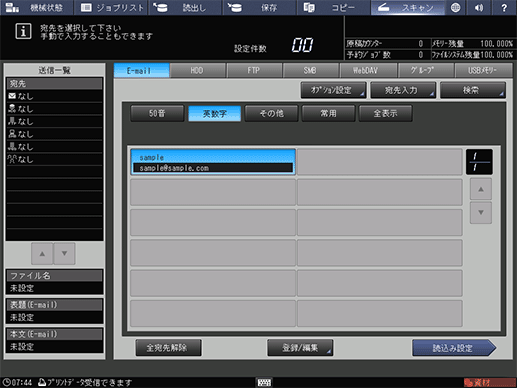Select the USBメモリー tab

pos(483,70)
